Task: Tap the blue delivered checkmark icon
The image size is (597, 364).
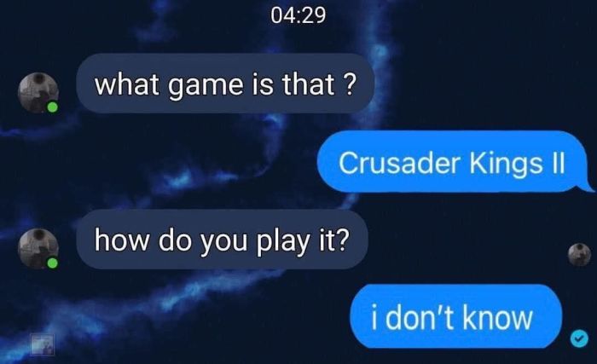Action: 579,338
